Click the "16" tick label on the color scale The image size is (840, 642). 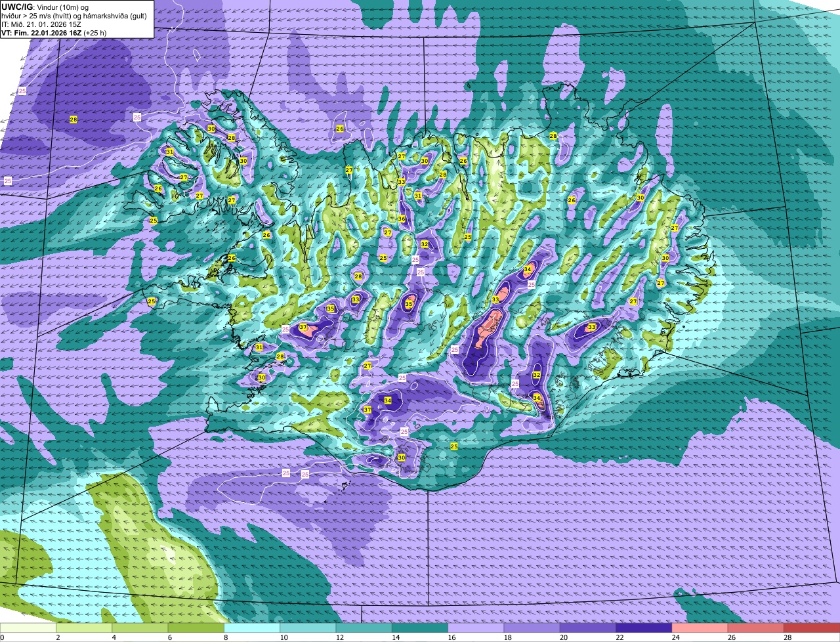[x=451, y=637]
